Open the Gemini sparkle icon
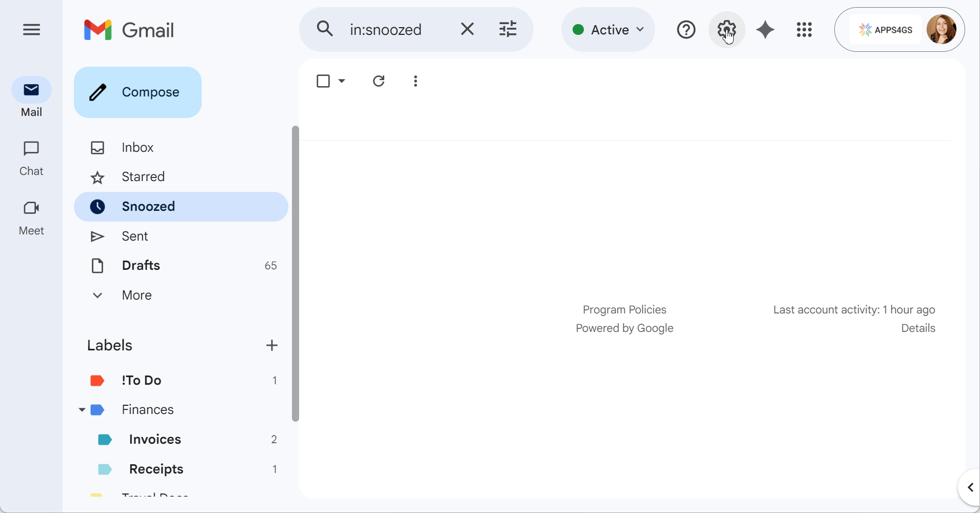Viewport: 980px width, 513px height. 765,29
